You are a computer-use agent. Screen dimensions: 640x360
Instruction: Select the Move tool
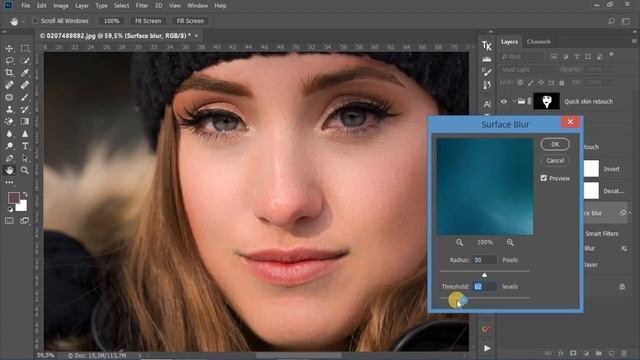click(9, 48)
